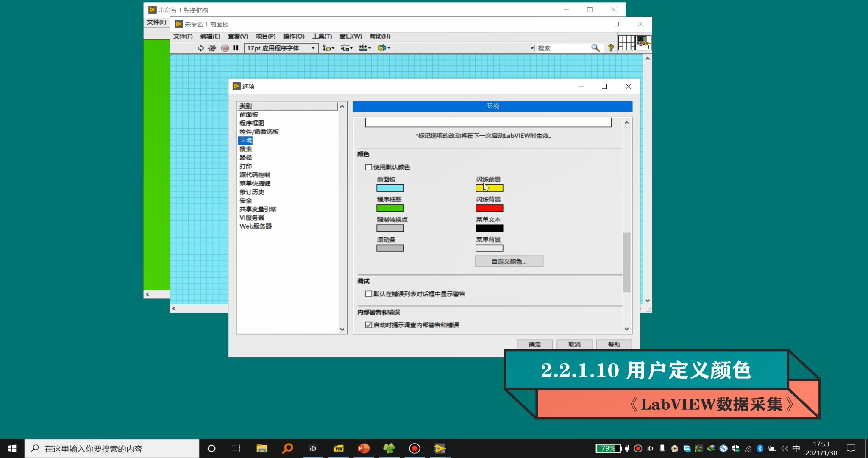Click the 取消 button
This screenshot has height=458, width=868.
coord(574,344)
